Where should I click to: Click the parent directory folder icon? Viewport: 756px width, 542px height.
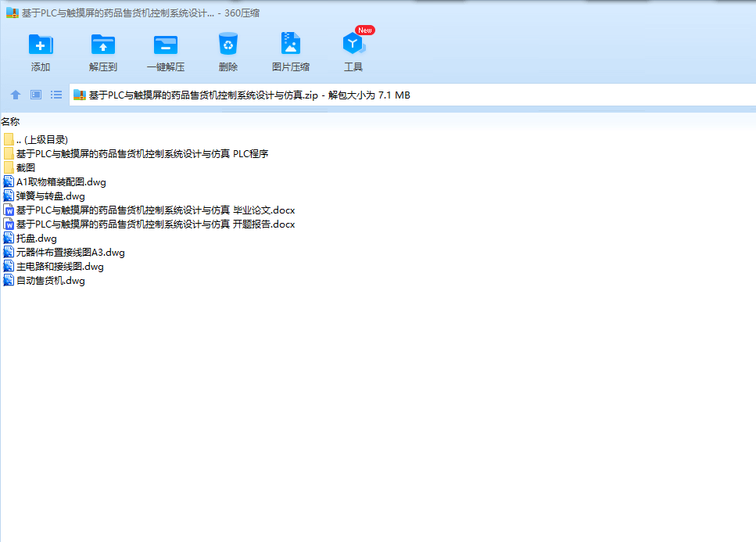9,140
